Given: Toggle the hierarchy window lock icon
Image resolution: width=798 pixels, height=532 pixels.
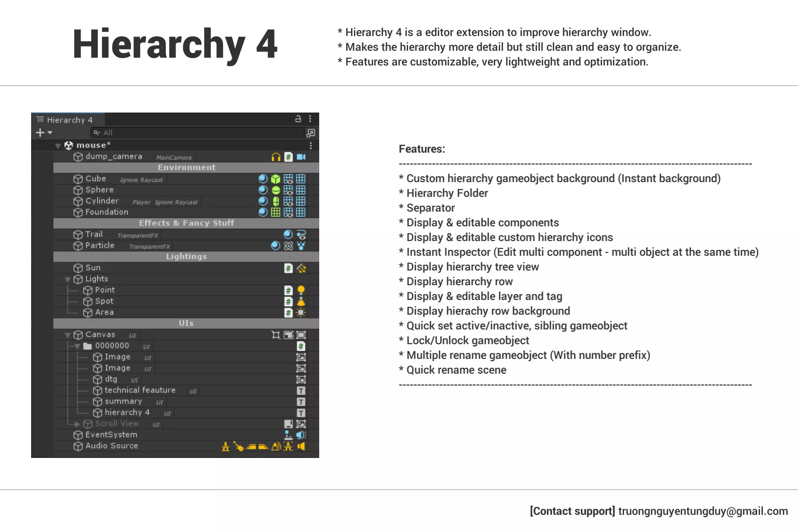Looking at the screenshot, I should (x=298, y=119).
